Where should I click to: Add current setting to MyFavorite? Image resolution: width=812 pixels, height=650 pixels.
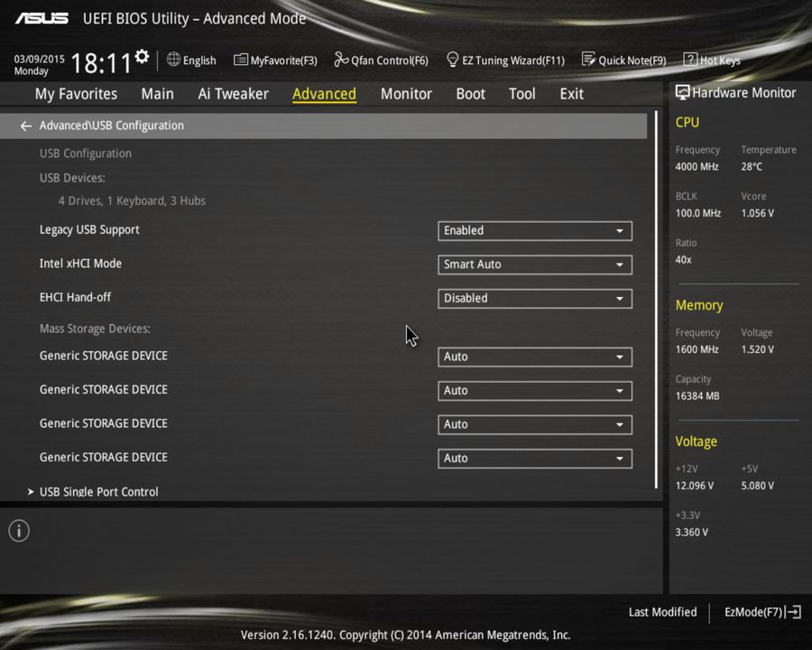point(275,60)
